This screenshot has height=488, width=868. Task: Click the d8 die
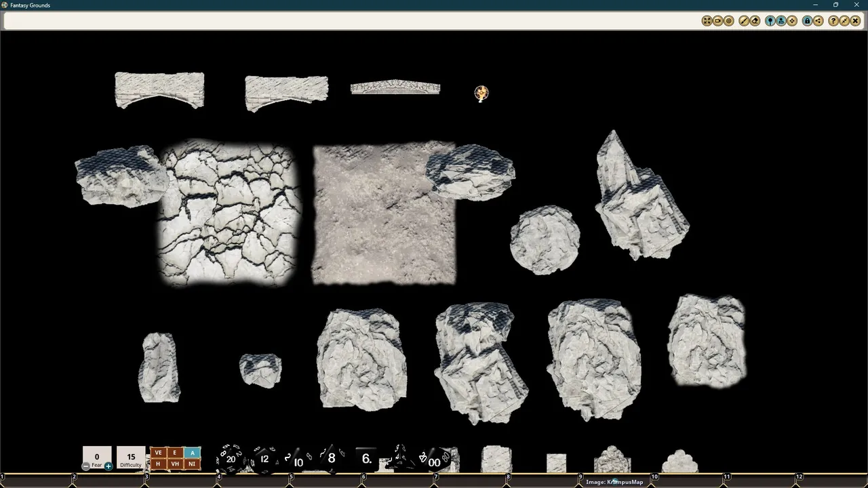pos(331,458)
